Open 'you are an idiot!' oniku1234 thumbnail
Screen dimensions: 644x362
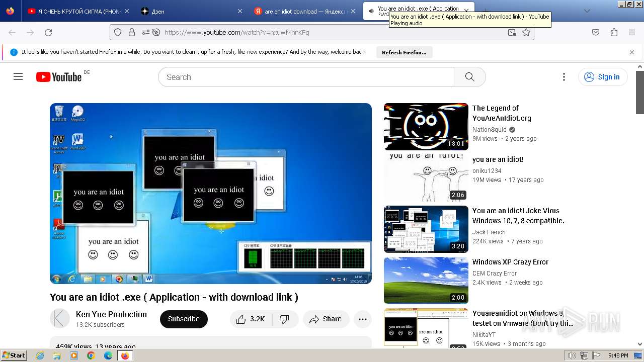tap(426, 178)
